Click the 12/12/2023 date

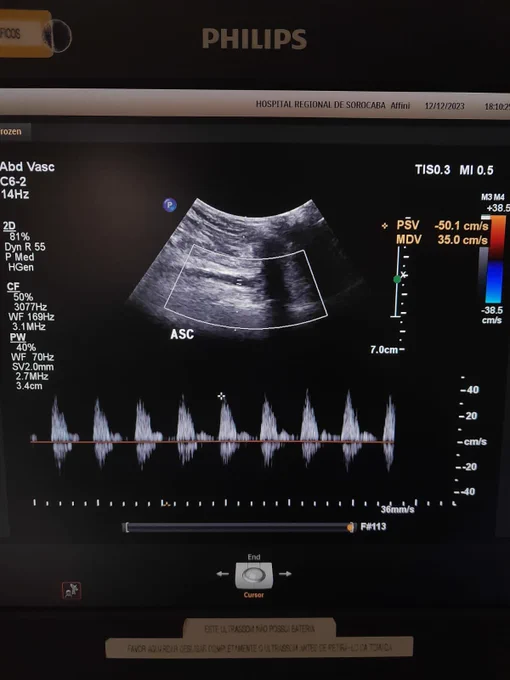click(445, 106)
